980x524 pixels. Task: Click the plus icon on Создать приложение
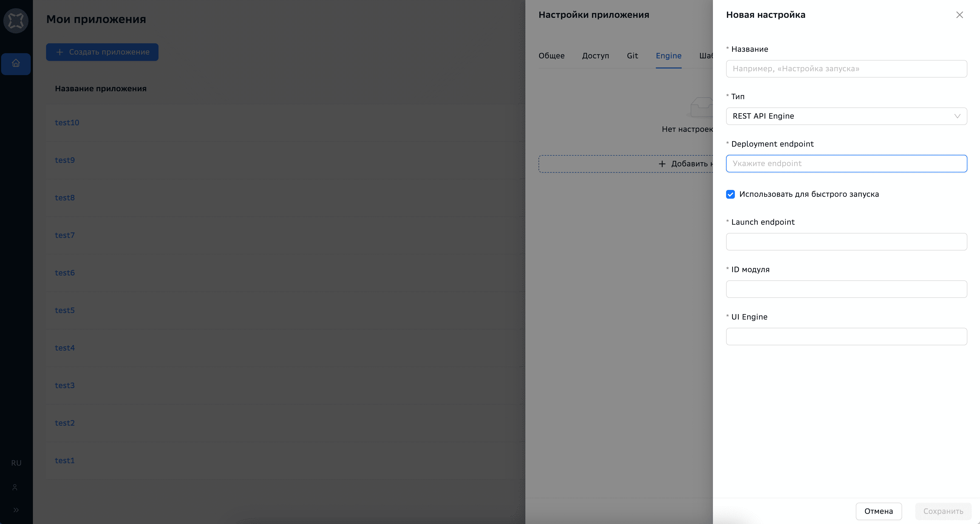[x=60, y=52]
